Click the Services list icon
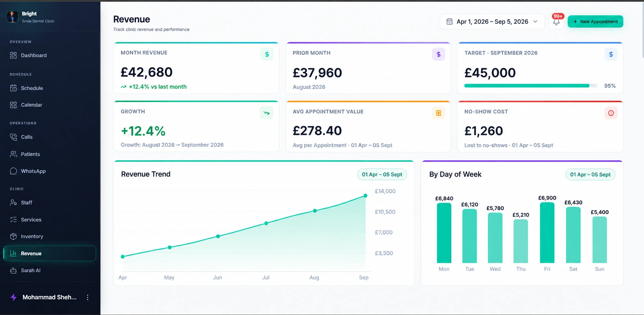This screenshot has height=315, width=644. (13, 219)
